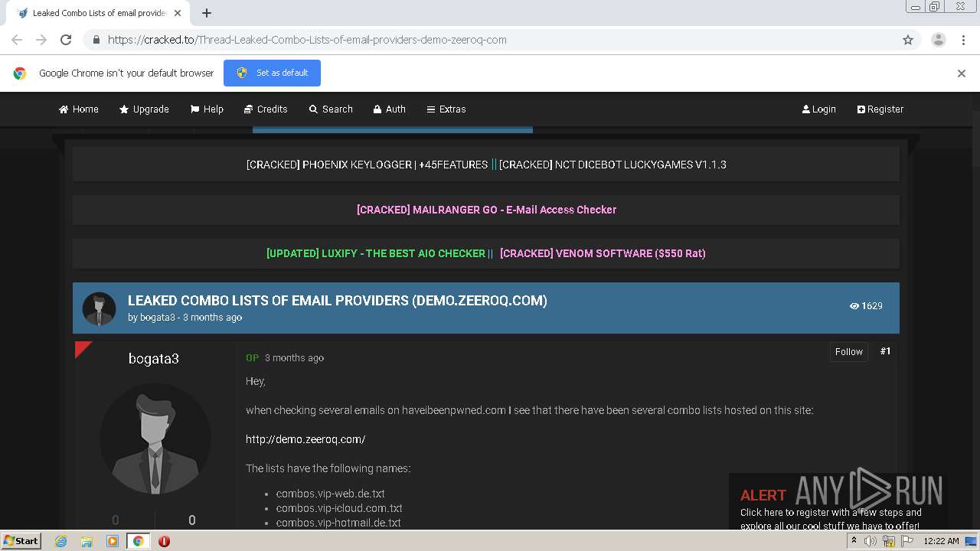Open the Chrome three-dot menu
Viewport: 980px width, 551px height.
(963, 40)
